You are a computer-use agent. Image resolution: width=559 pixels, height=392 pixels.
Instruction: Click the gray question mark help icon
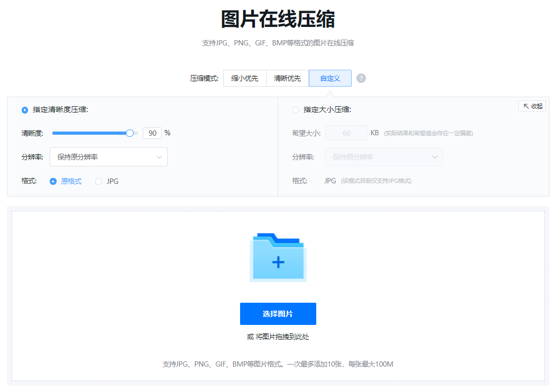click(361, 78)
